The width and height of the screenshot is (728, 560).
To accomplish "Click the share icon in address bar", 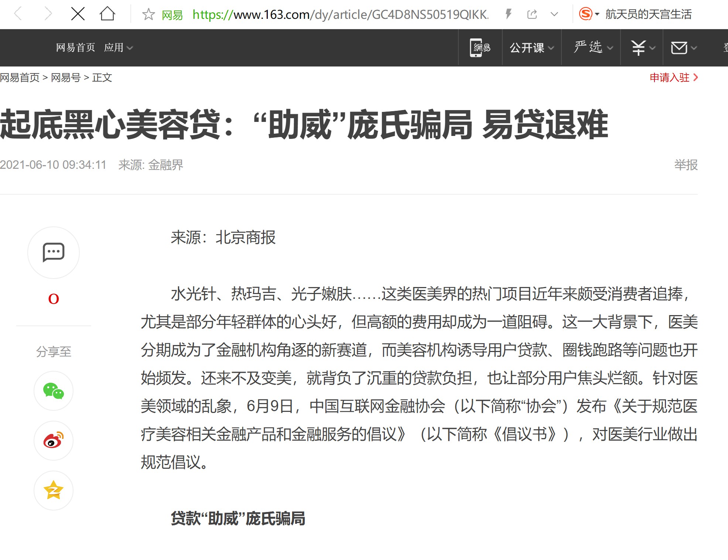I will (532, 14).
